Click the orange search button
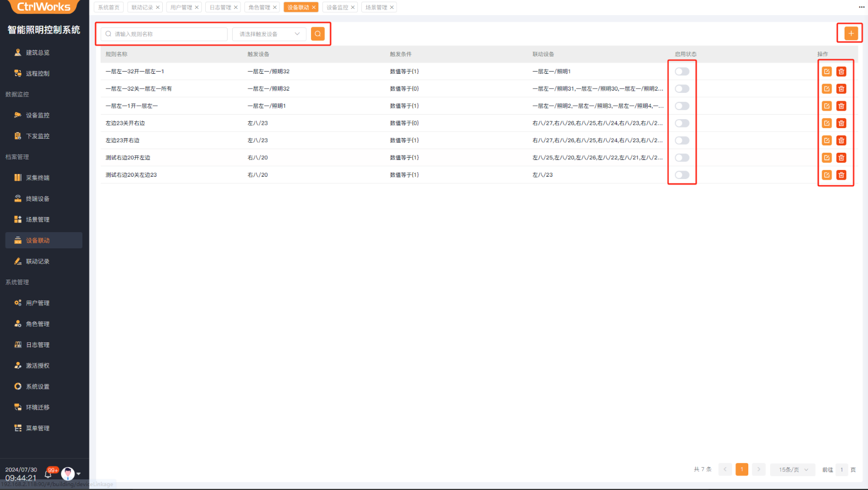 pos(318,34)
